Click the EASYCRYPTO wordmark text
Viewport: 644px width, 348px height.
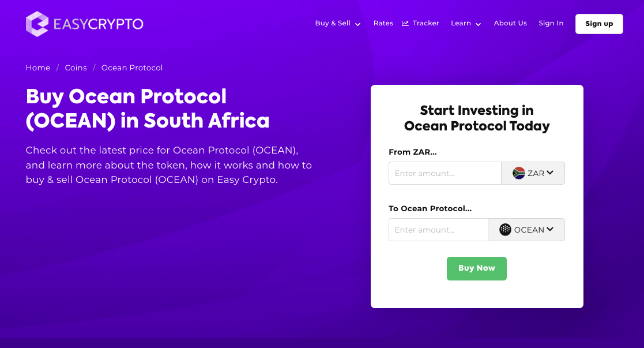98,24
